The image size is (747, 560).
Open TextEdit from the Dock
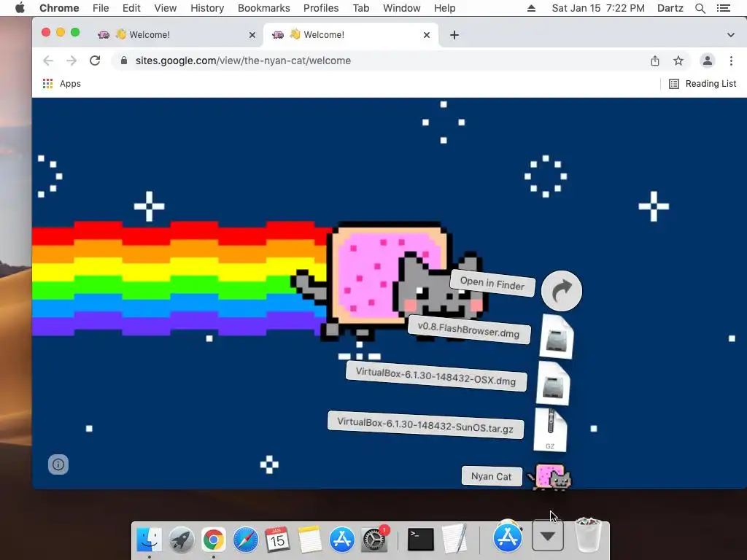(454, 539)
